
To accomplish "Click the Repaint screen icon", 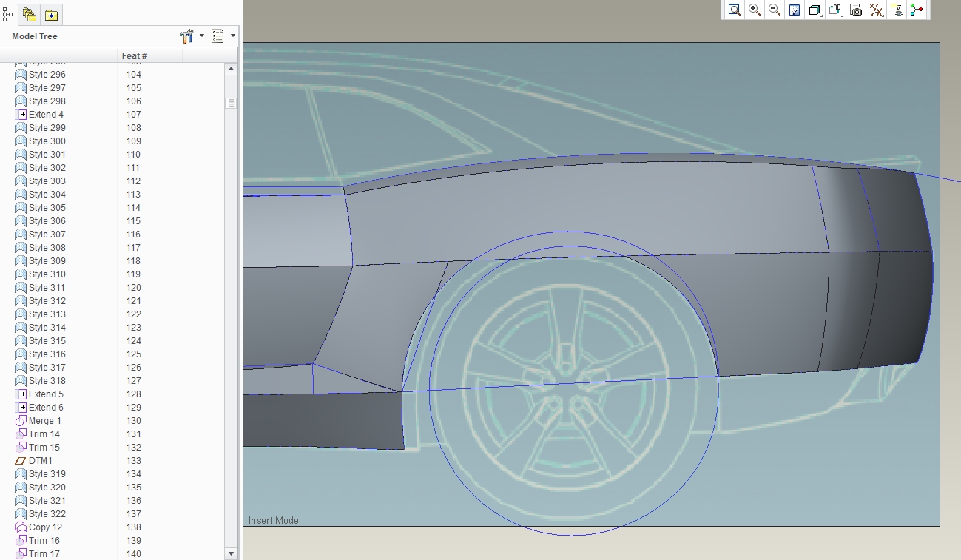I will coord(795,10).
